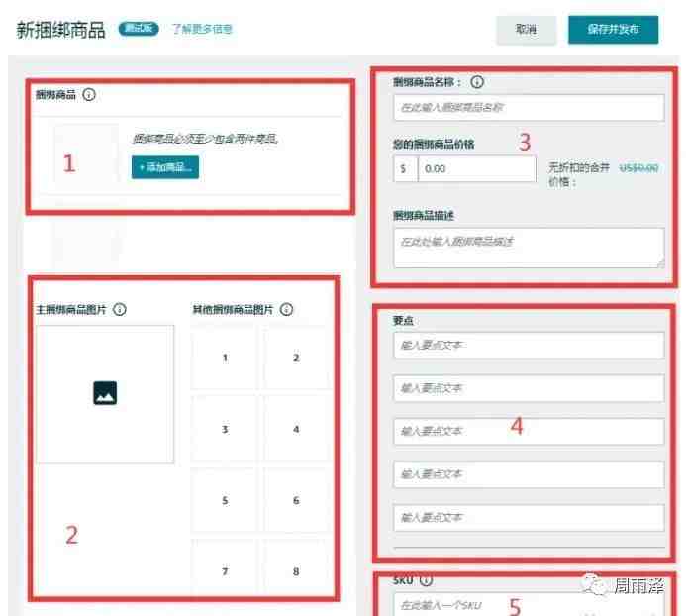This screenshot has height=616, width=686.
Task: Focus the fourth 要点 bullet point field
Action: [529, 474]
